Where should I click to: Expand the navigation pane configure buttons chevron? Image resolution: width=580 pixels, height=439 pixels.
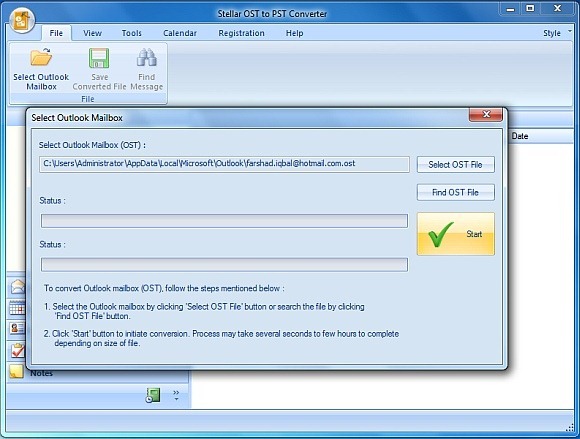pos(176,395)
